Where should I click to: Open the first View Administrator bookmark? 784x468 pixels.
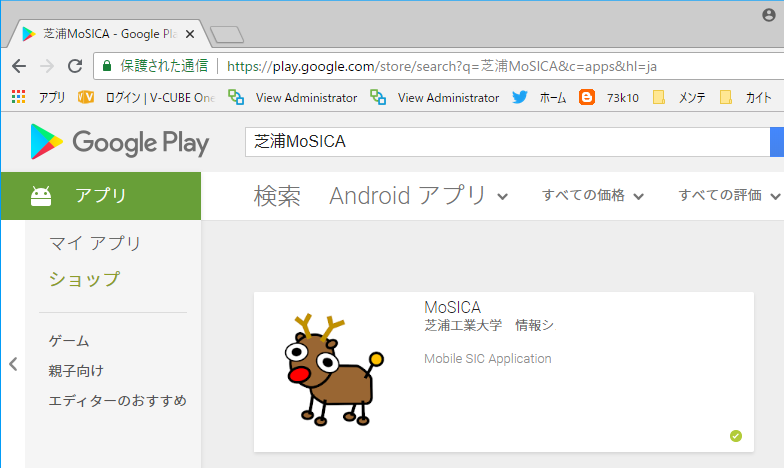tap(292, 98)
